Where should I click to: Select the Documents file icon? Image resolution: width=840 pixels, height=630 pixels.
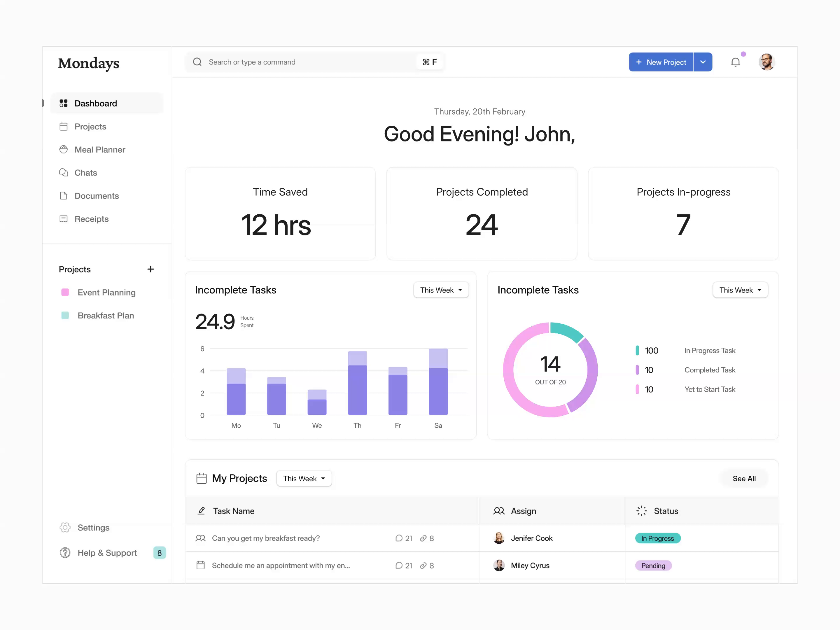pos(64,196)
